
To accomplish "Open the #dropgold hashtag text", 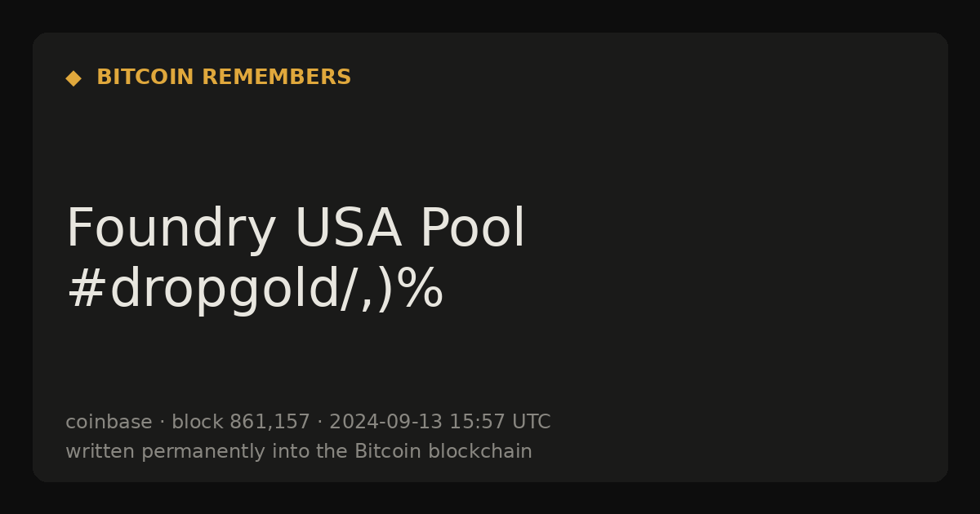I will pos(203,290).
